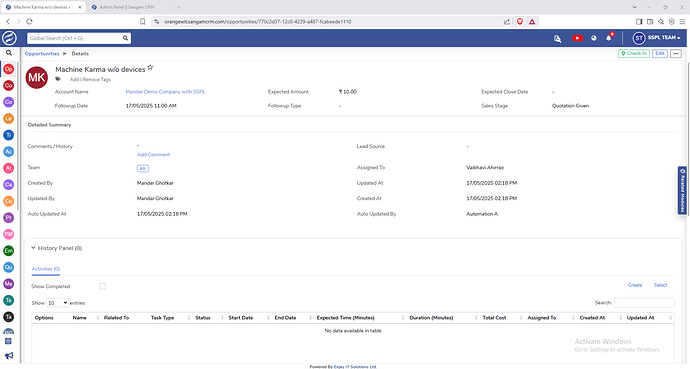
Task: Open the browser hamburger menu
Action: pyautogui.click(x=682, y=22)
